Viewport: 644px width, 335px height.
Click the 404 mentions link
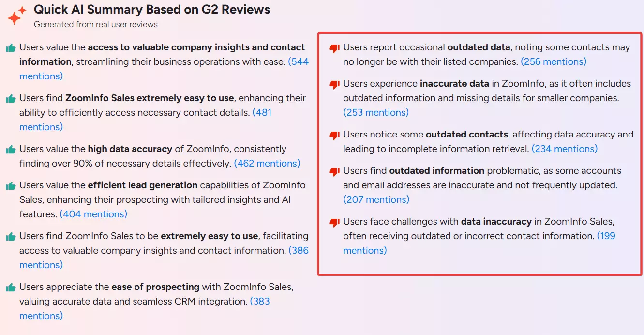point(93,214)
